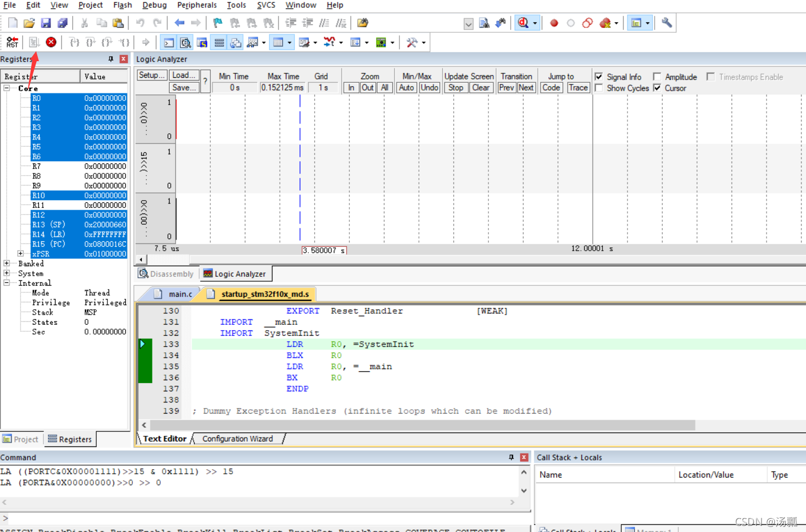Open the Debug menu

pos(154,5)
